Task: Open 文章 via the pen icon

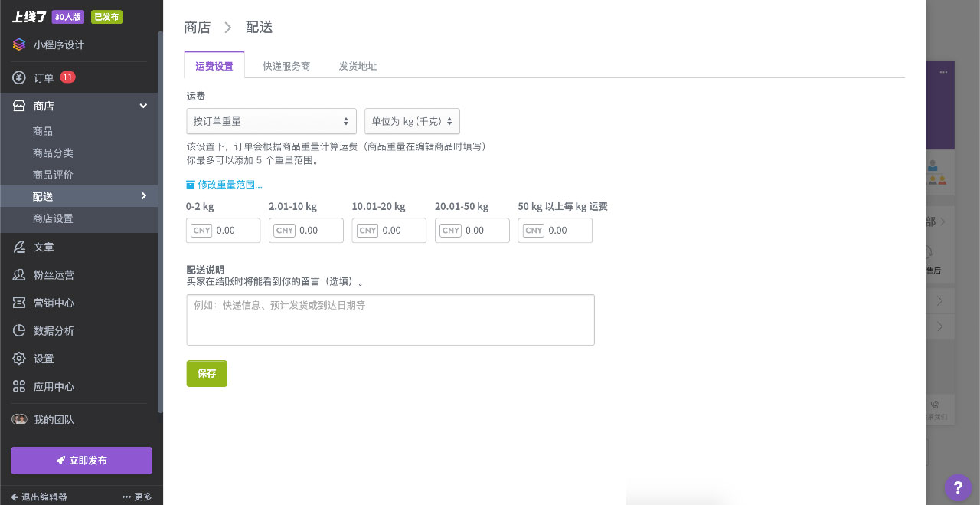Action: pyautogui.click(x=18, y=247)
